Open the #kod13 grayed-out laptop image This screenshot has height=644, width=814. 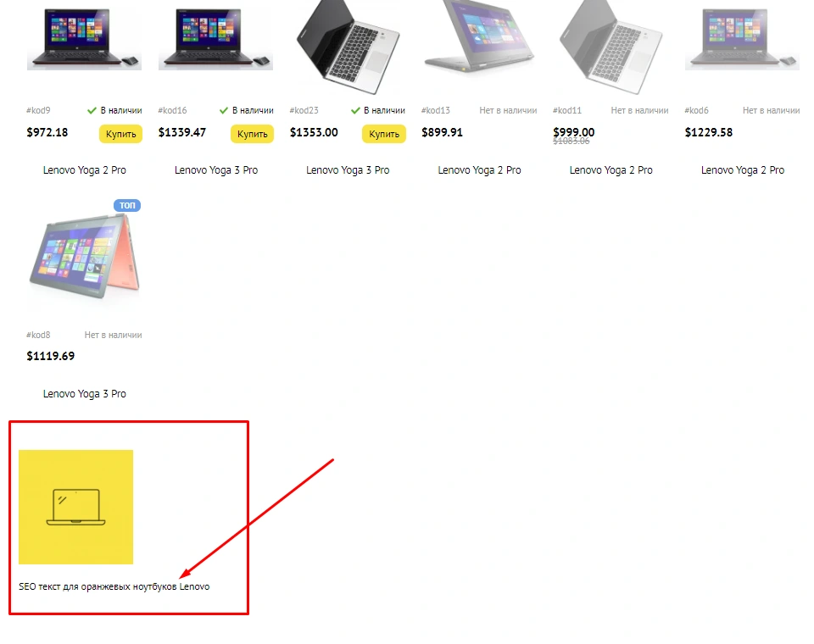click(479, 36)
